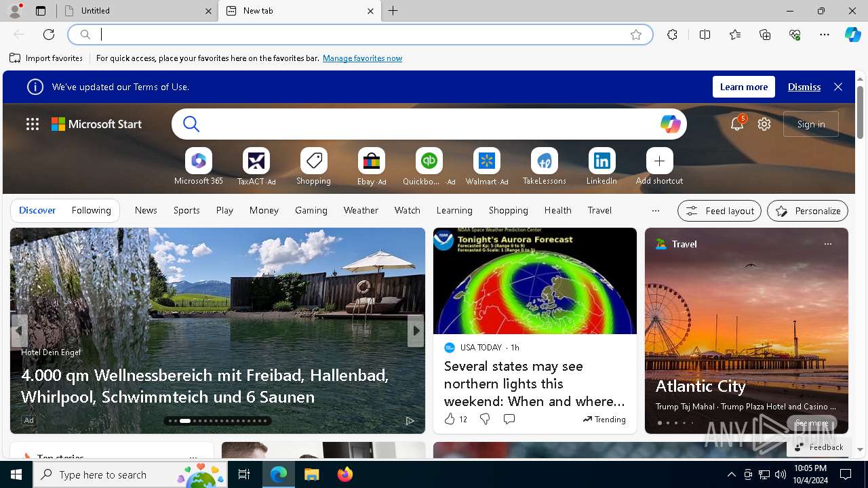The width and height of the screenshot is (868, 488).
Task: Open Favorites list icon
Action: click(735, 35)
